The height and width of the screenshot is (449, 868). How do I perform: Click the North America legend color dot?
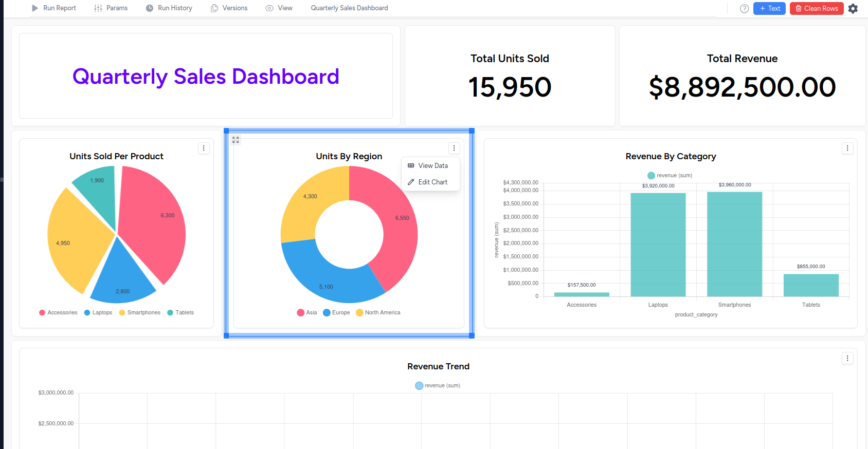pyautogui.click(x=359, y=312)
